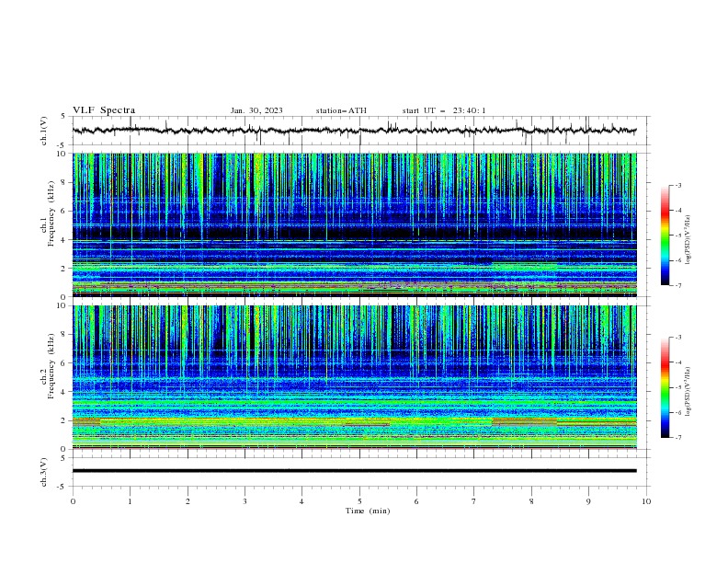The width and height of the screenshot is (728, 563).
Task: Click the upper "log(PSD)(V²/Hz)" colorbar label
Action: click(x=688, y=240)
